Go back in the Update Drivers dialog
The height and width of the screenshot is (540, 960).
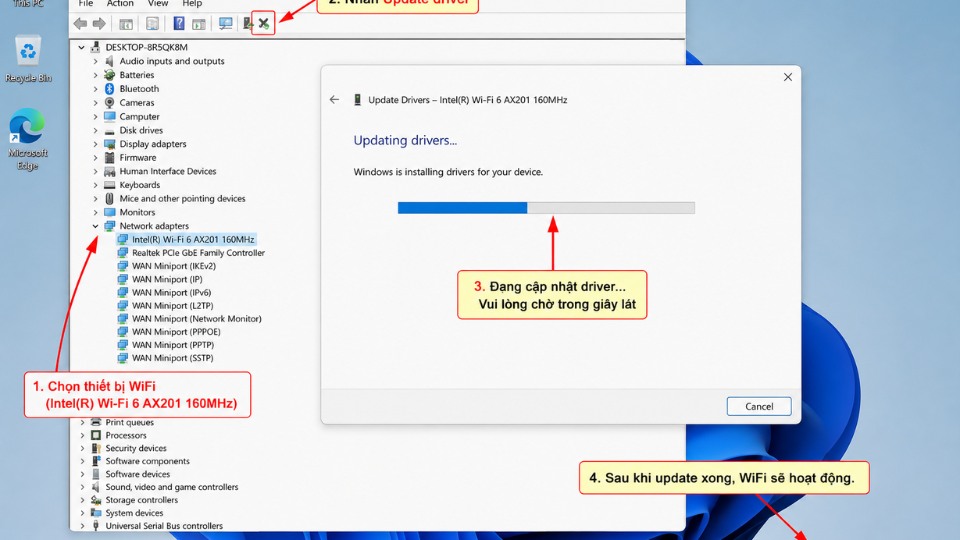334,99
